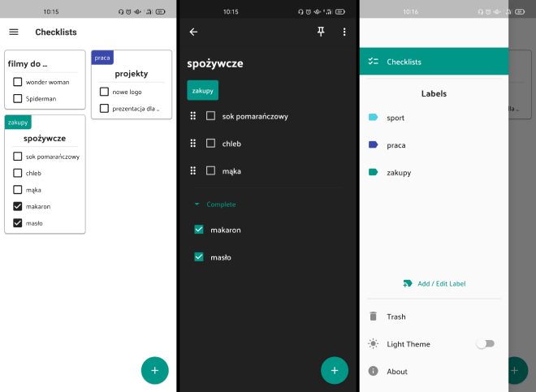Tick the mąka checkbox in dark view

click(x=210, y=171)
